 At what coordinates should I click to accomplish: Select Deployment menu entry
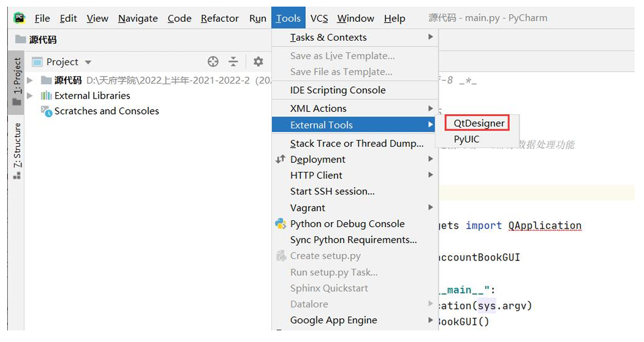(355, 160)
